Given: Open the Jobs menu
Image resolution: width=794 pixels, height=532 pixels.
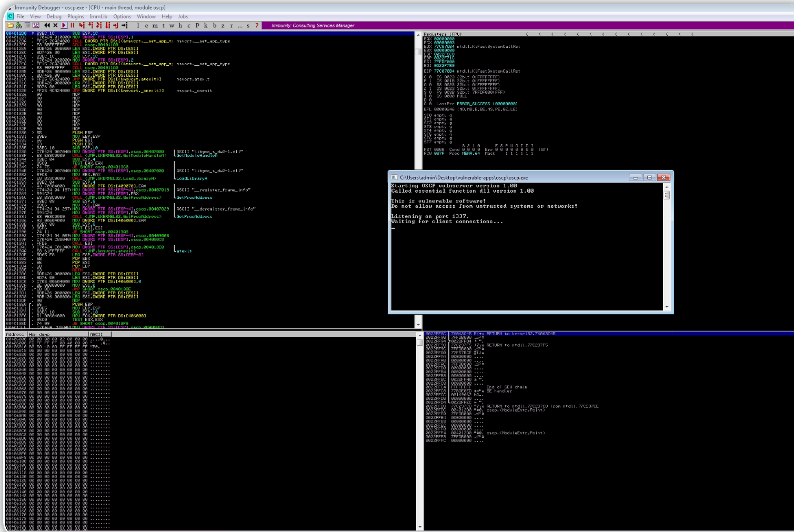Looking at the screenshot, I should [183, 16].
